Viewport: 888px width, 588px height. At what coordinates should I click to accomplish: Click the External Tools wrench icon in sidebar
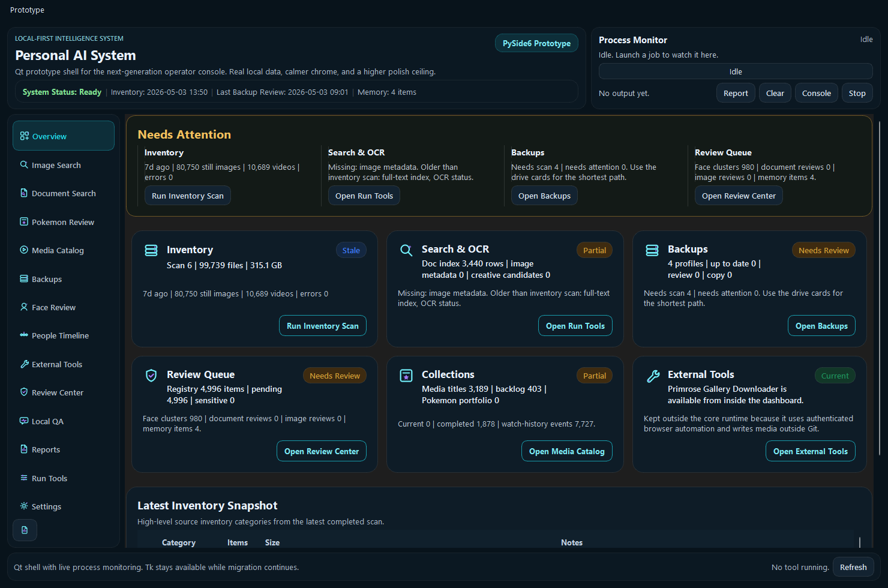click(24, 364)
